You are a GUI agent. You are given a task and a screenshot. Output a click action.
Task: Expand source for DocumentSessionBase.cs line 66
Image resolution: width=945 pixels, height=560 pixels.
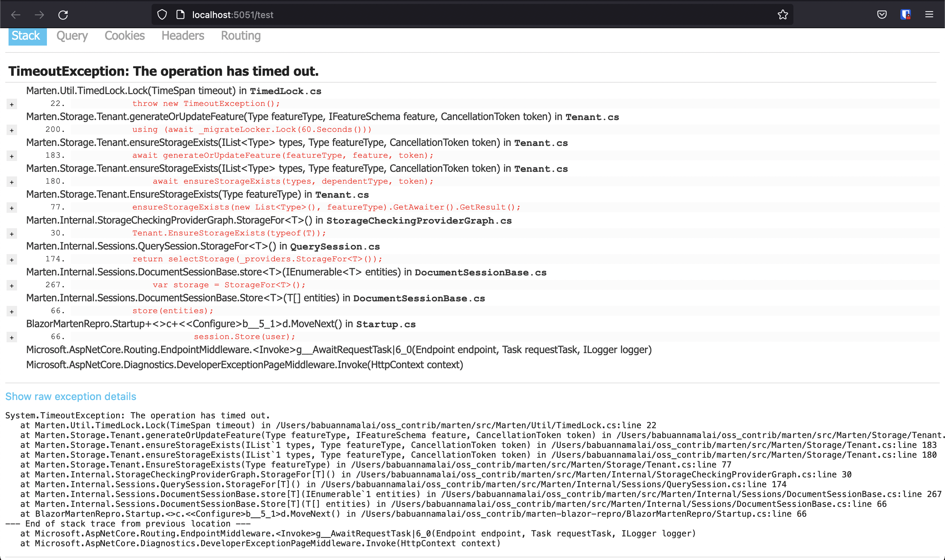click(x=12, y=312)
